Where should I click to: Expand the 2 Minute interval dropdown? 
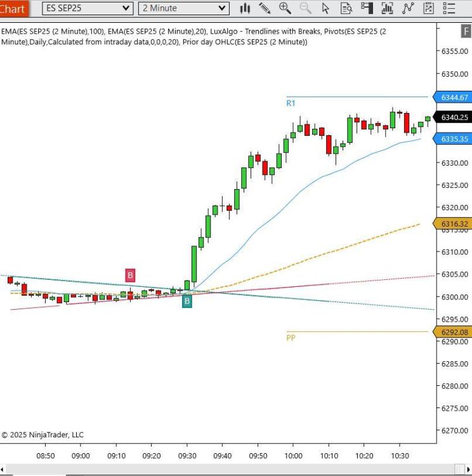click(x=221, y=8)
